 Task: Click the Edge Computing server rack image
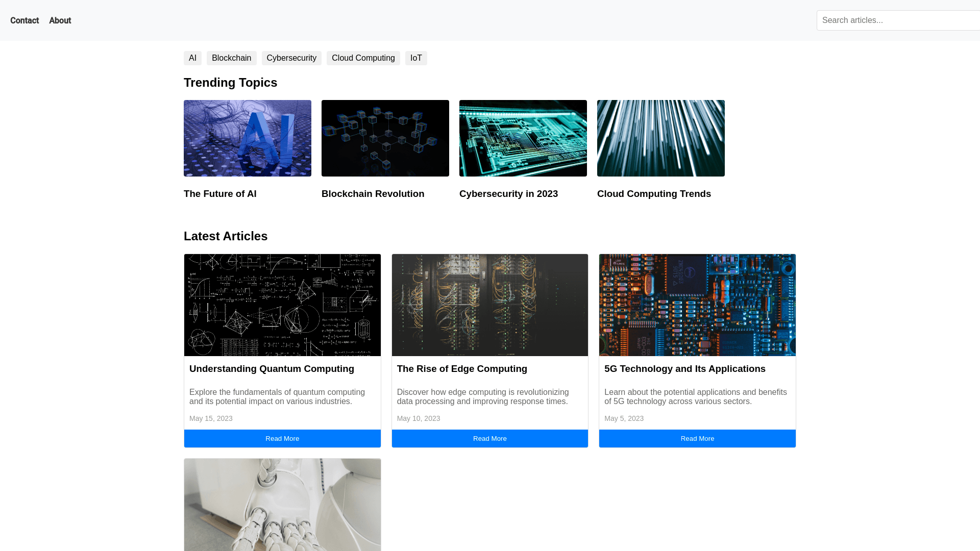click(x=490, y=305)
